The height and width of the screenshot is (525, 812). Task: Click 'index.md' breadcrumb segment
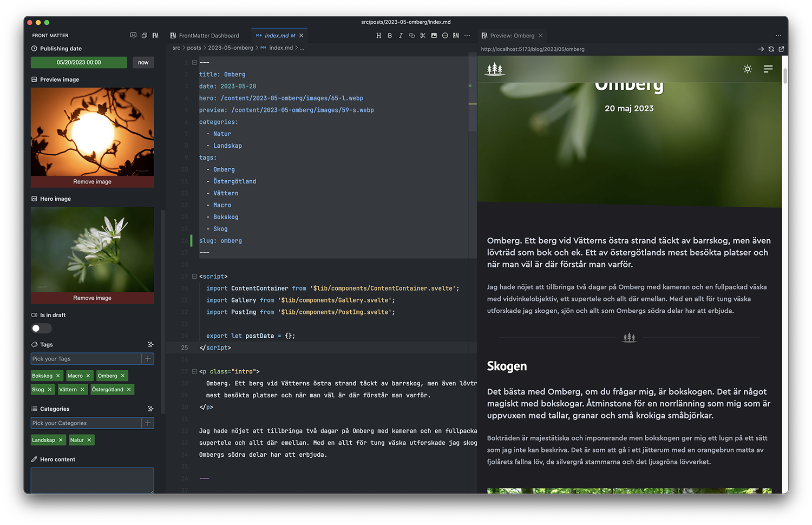click(x=280, y=48)
